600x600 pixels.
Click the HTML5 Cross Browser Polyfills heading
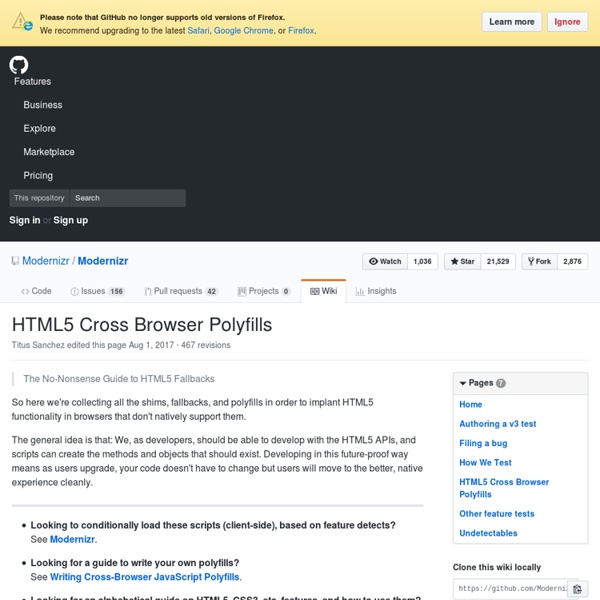pos(142,325)
